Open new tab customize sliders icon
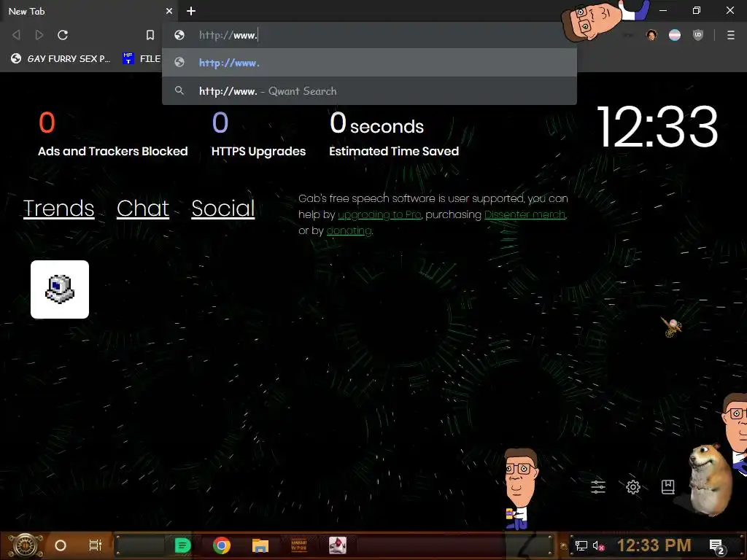 tap(598, 486)
